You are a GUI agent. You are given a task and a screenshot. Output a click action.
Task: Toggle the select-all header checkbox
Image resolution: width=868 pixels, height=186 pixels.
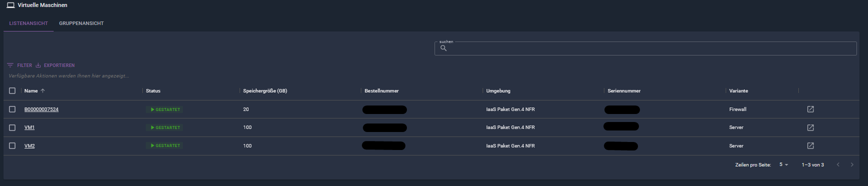tap(12, 90)
